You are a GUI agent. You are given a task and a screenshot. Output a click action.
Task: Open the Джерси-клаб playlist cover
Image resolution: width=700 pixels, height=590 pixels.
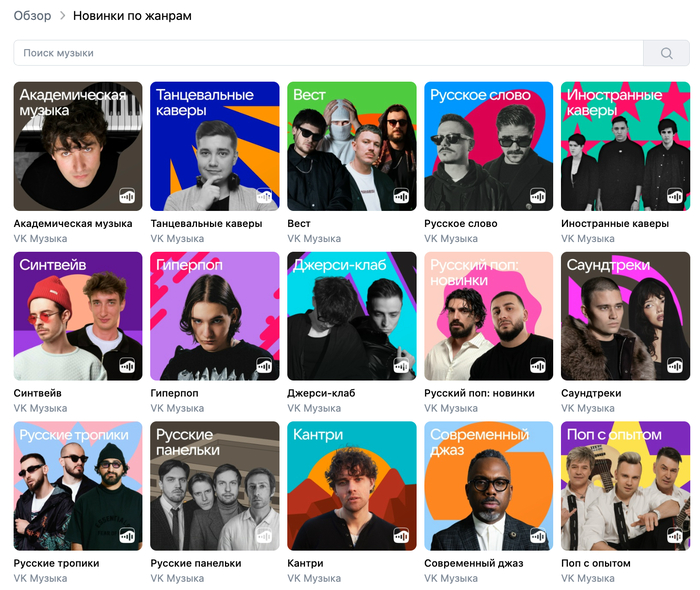click(x=352, y=315)
